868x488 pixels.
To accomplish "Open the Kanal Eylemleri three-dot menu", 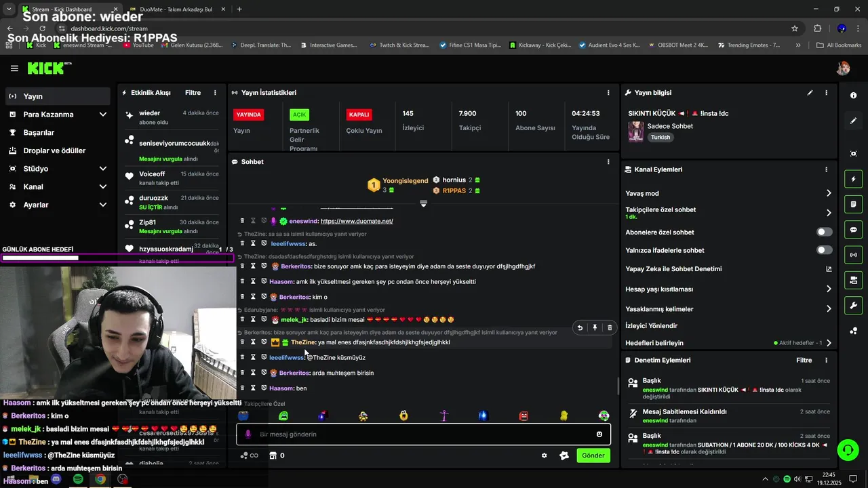I will pyautogui.click(x=826, y=169).
